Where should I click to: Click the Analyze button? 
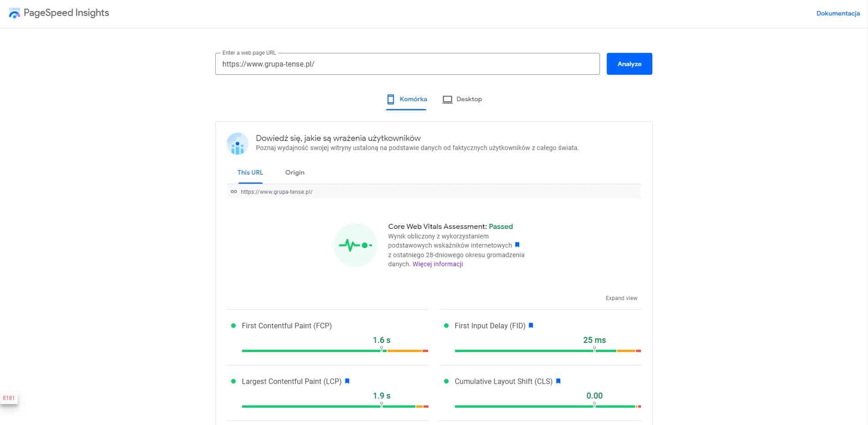point(629,64)
